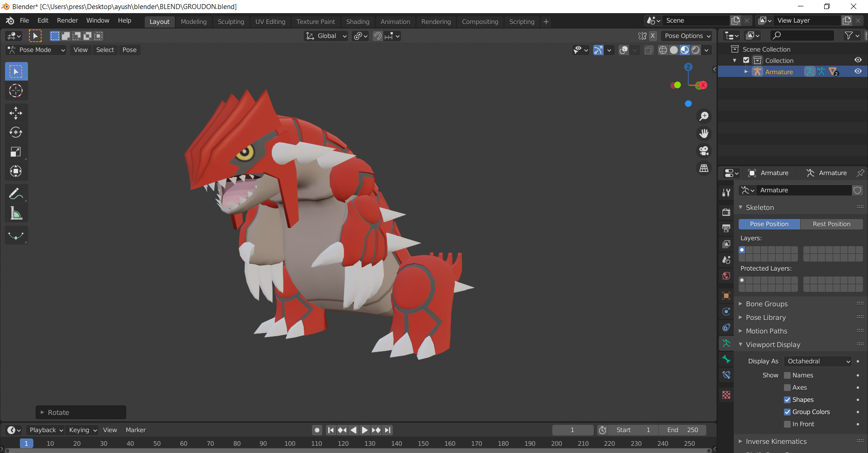Switch armature to Rest Position
The width and height of the screenshot is (868, 453).
(831, 224)
